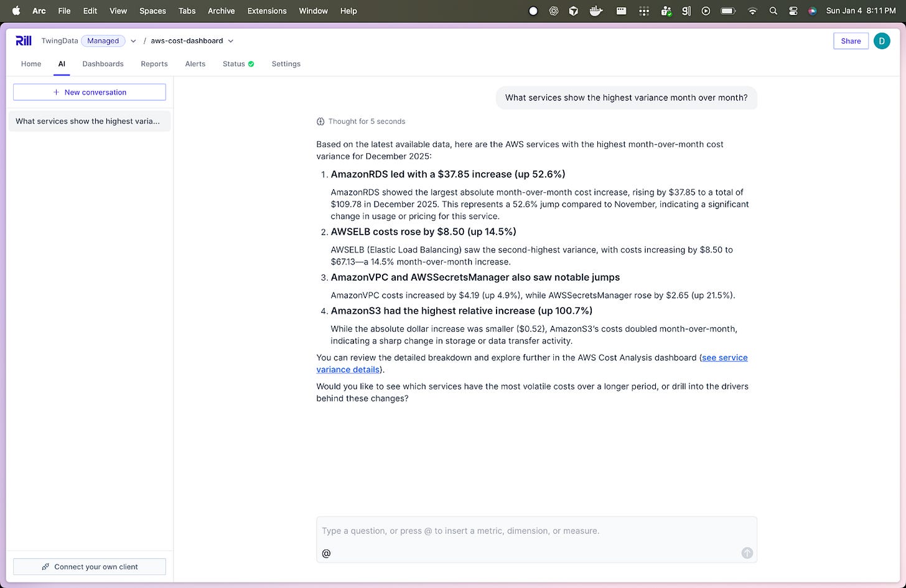Open the Edit menu
The image size is (906, 588).
[x=90, y=11]
